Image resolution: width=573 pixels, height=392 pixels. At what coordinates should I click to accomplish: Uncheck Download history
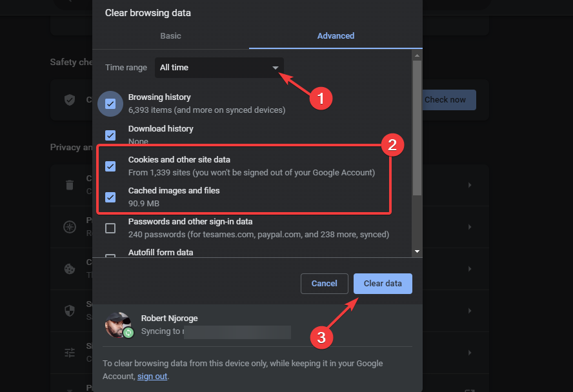pyautogui.click(x=110, y=135)
